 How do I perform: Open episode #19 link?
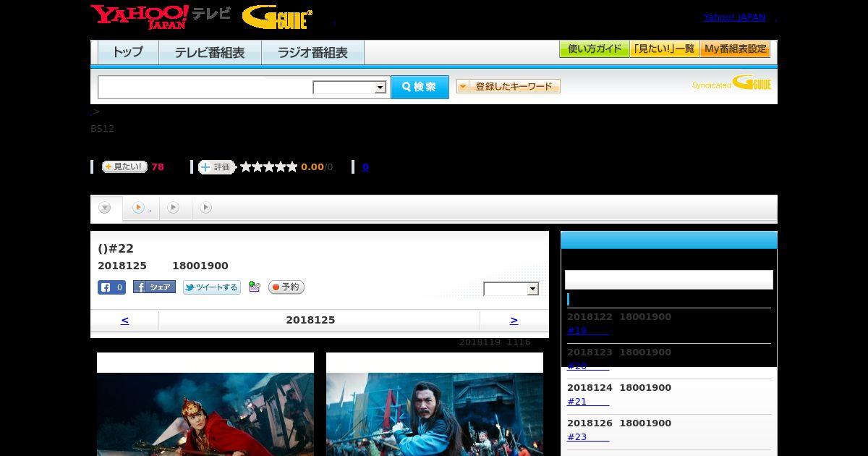pos(587,331)
